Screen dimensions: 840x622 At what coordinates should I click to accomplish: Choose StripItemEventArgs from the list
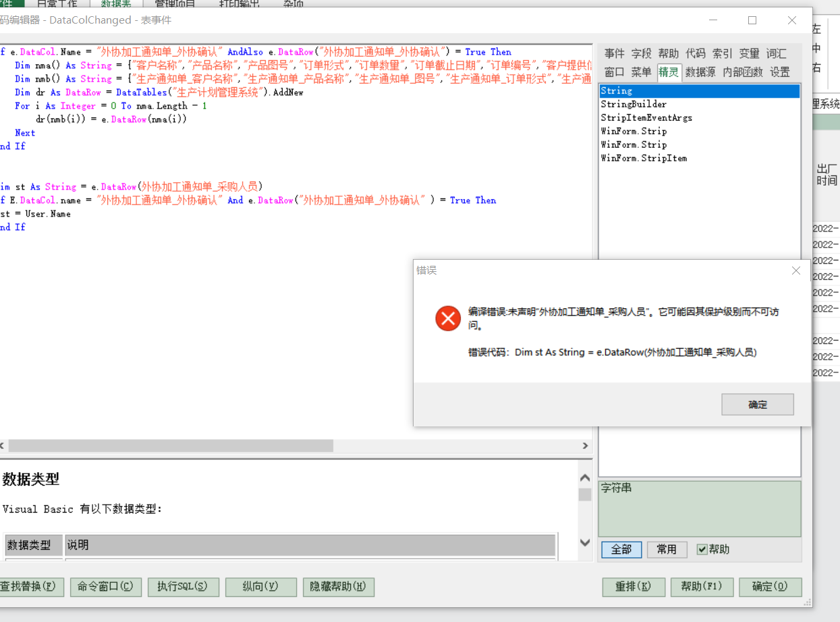click(646, 117)
